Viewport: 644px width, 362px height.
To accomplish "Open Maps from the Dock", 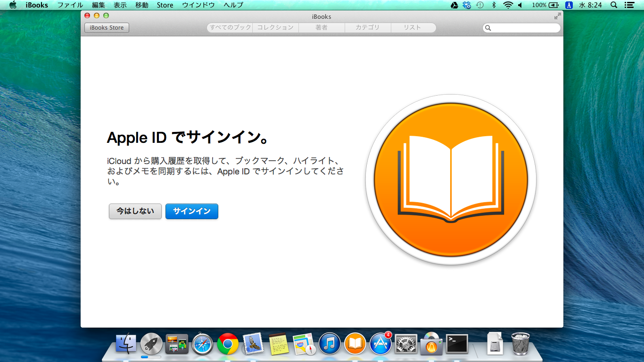I will tap(304, 344).
